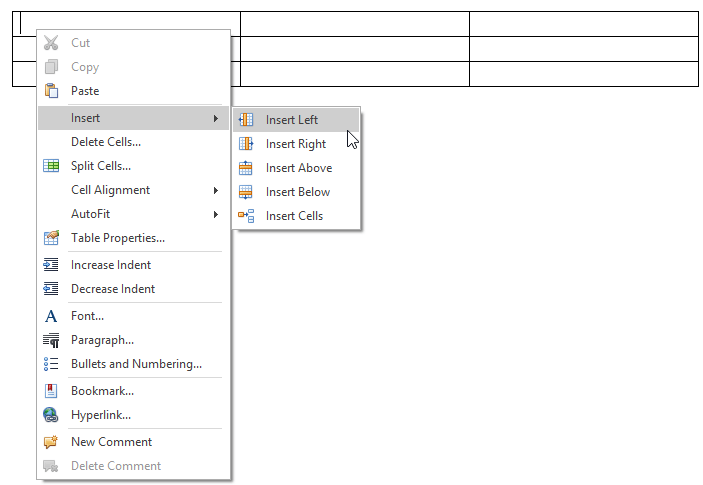Expand the Insert submenu arrow

pos(216,118)
